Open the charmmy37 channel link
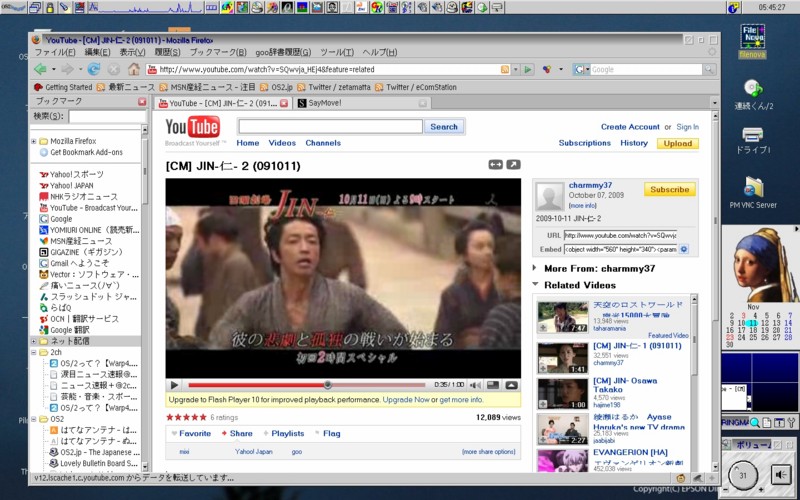This screenshot has width=800, height=500. [x=590, y=185]
